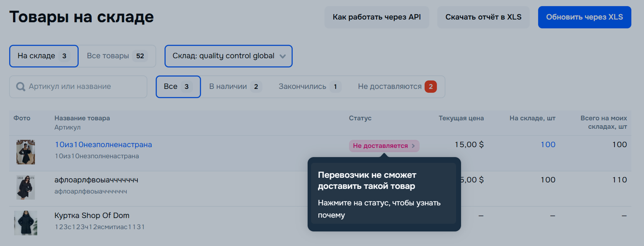Click the search magnifier icon

click(x=21, y=87)
